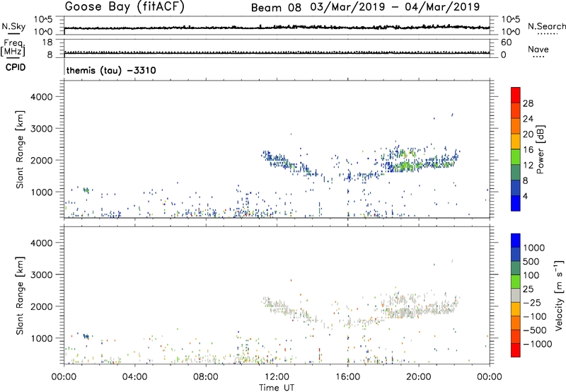Click the green 12 dB band of the Power color bar
The width and height of the screenshot is (566, 392).
point(516,156)
